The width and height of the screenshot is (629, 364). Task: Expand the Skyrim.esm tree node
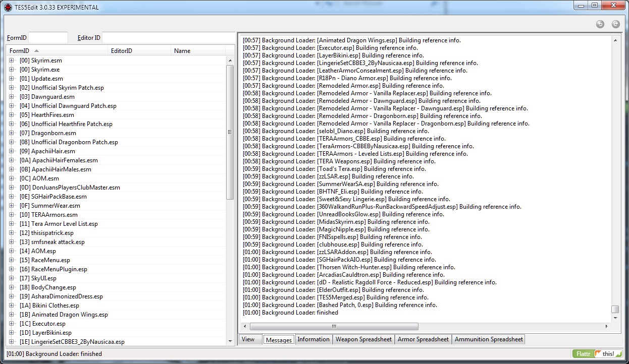click(12, 60)
